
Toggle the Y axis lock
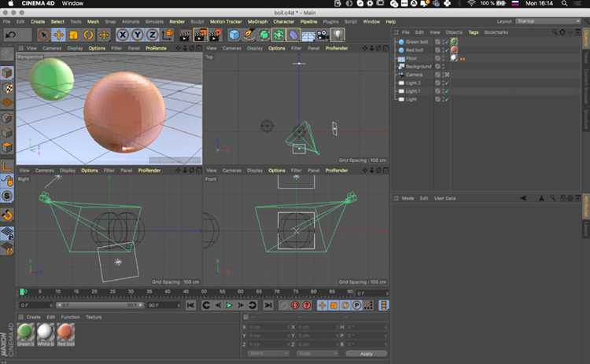pos(138,35)
